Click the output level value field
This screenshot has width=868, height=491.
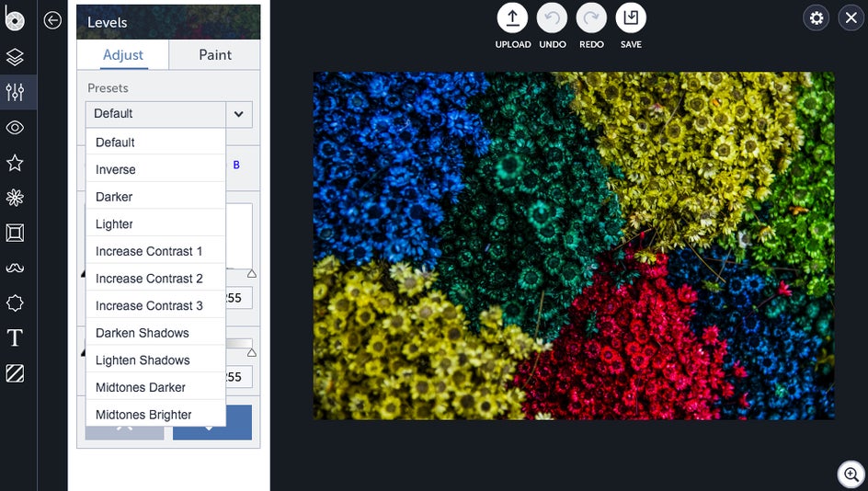tap(238, 377)
